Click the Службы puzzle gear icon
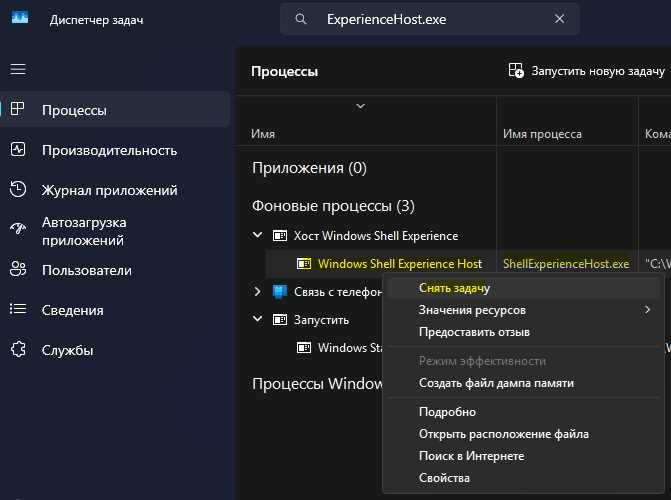Image resolution: width=671 pixels, height=500 pixels. coord(18,349)
